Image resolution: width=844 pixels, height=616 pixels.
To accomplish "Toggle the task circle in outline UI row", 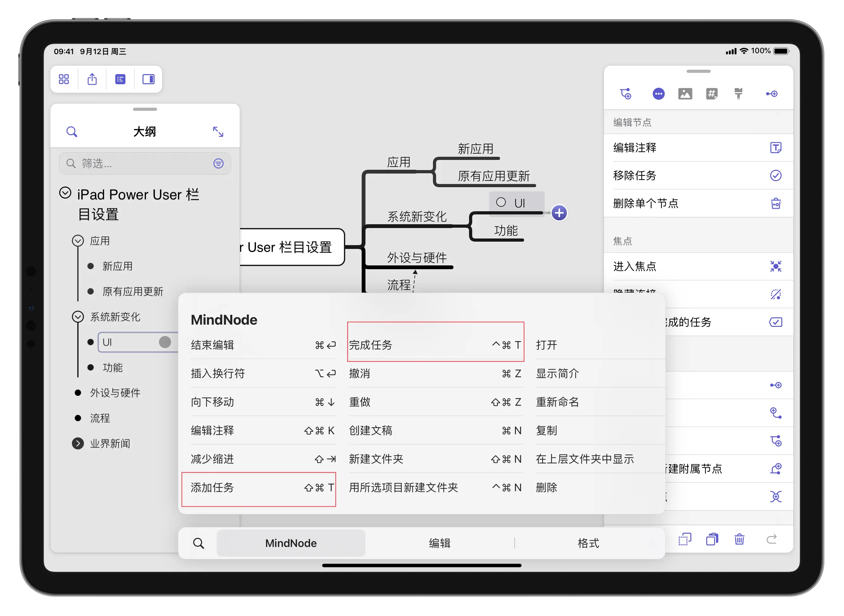I will click(165, 342).
